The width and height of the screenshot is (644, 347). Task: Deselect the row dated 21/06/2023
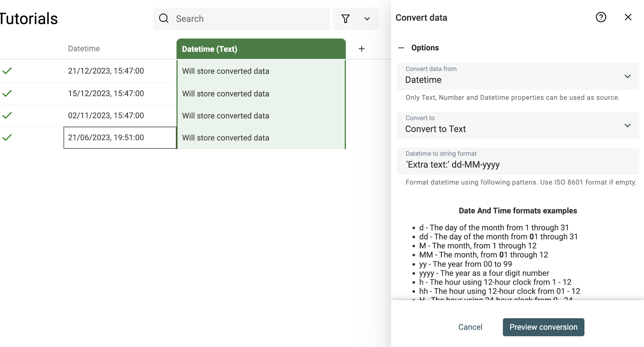[x=7, y=137]
